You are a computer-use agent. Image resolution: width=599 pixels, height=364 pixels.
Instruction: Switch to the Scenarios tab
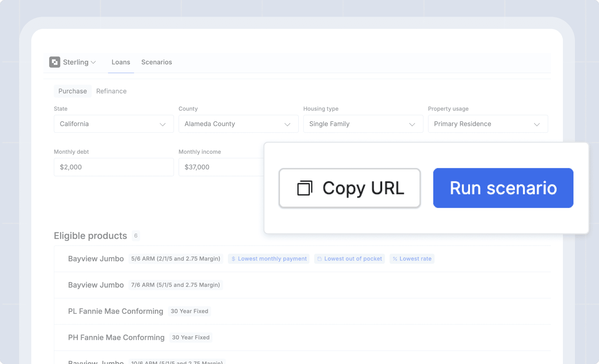pyautogui.click(x=156, y=62)
